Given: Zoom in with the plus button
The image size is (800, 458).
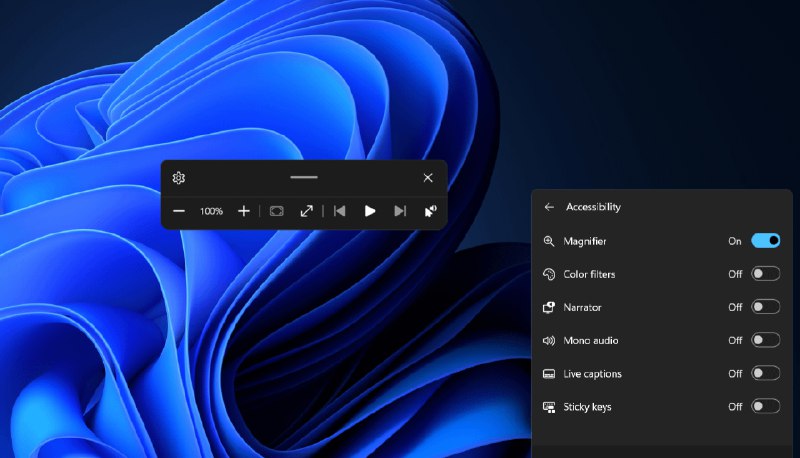Looking at the screenshot, I should (244, 211).
